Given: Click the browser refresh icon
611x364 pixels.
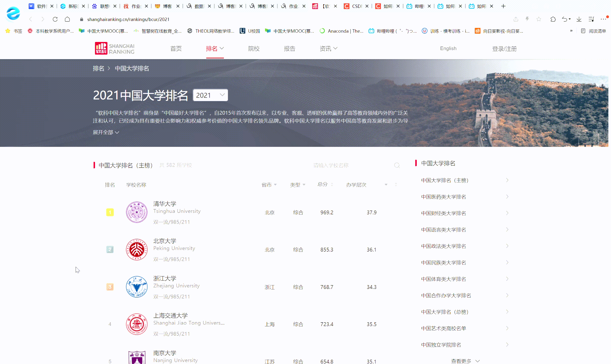Looking at the screenshot, I should 55,19.
